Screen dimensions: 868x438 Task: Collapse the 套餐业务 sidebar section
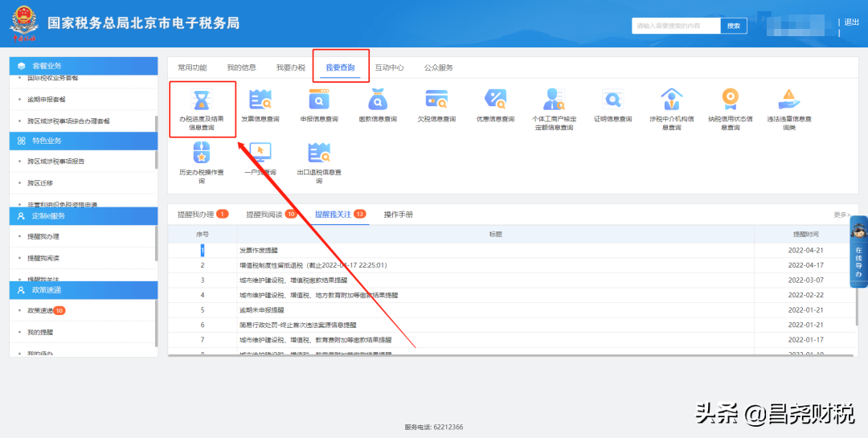click(x=82, y=65)
